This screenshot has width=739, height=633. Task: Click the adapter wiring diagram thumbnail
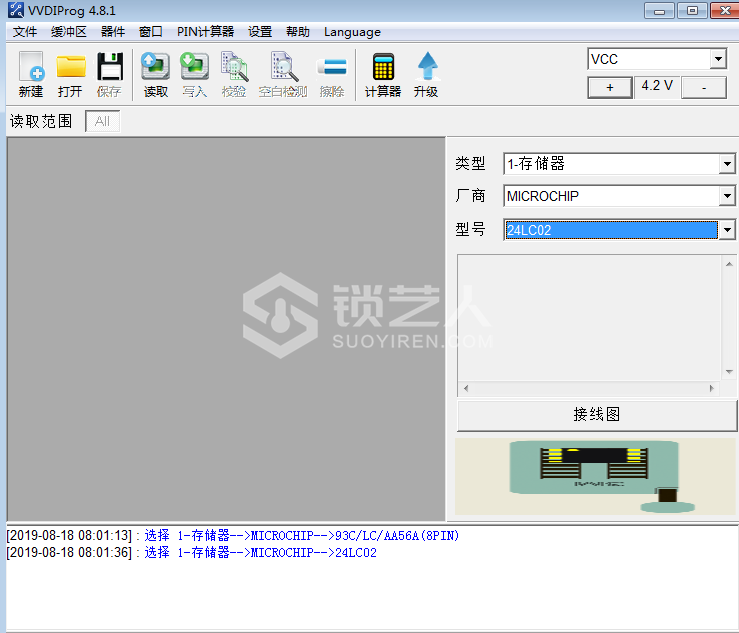pos(595,477)
